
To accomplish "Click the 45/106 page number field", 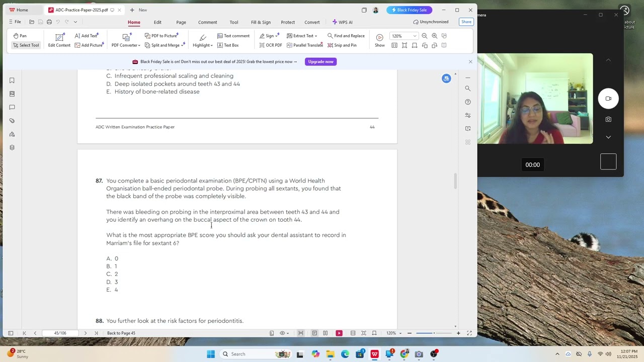I will pos(60,333).
